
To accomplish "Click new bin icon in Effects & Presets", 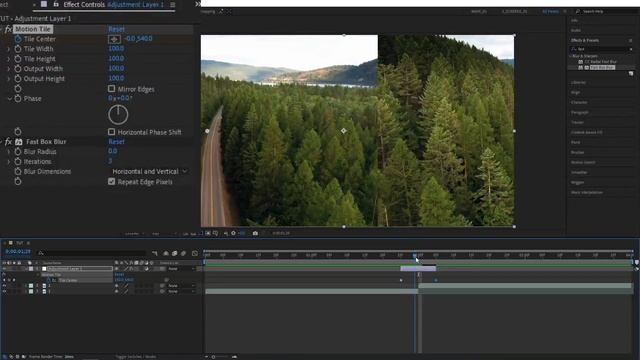I will (x=631, y=73).
